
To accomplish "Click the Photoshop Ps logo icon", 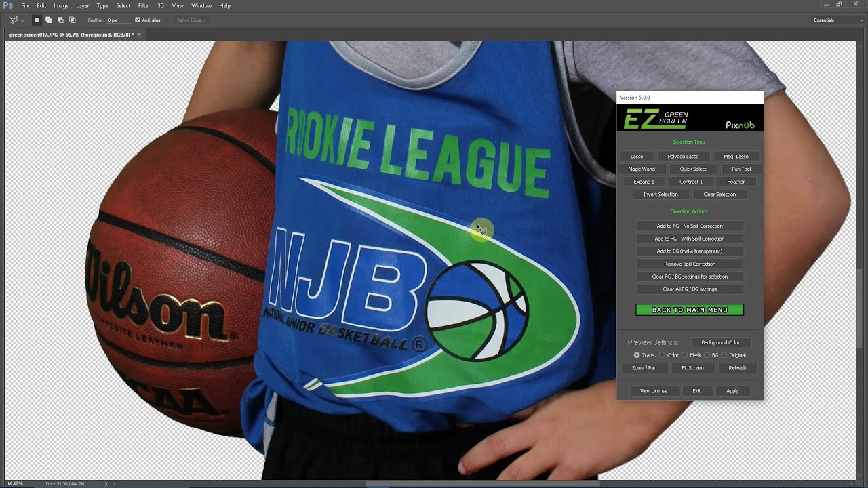I will point(8,5).
